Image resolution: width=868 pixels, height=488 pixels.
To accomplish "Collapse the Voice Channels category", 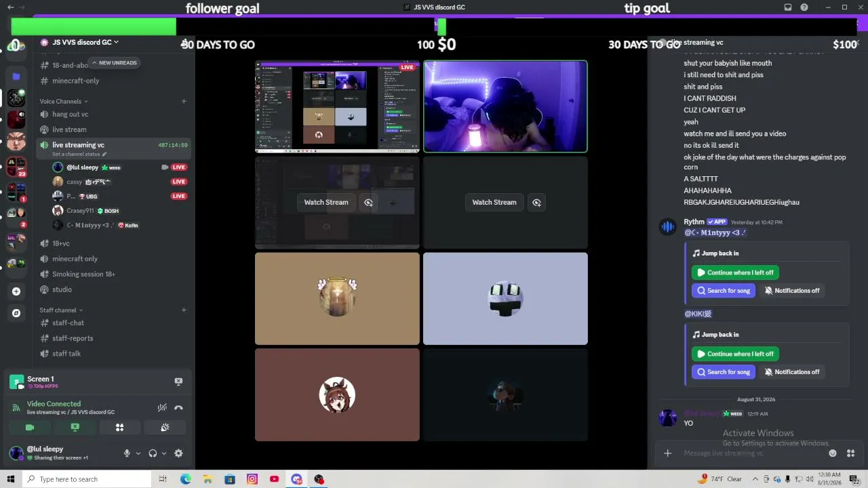I will pyautogui.click(x=63, y=102).
